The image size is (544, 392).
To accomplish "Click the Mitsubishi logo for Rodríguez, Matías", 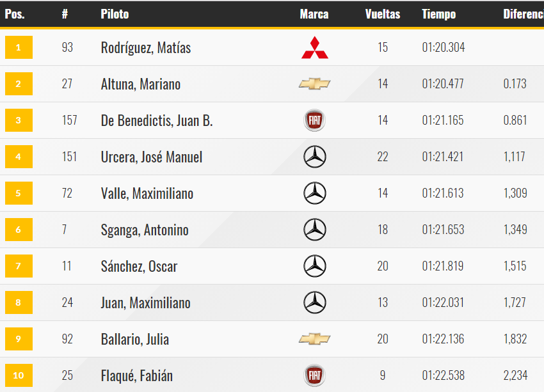I will coord(315,47).
